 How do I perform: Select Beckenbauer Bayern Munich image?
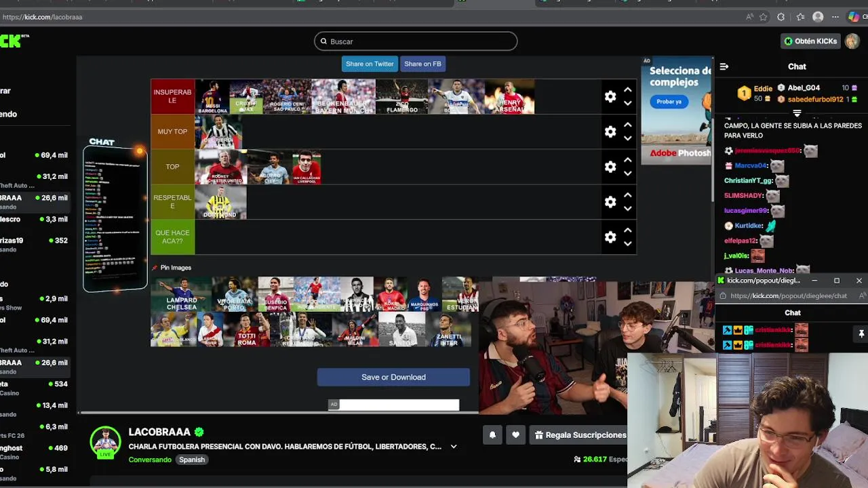[343, 97]
